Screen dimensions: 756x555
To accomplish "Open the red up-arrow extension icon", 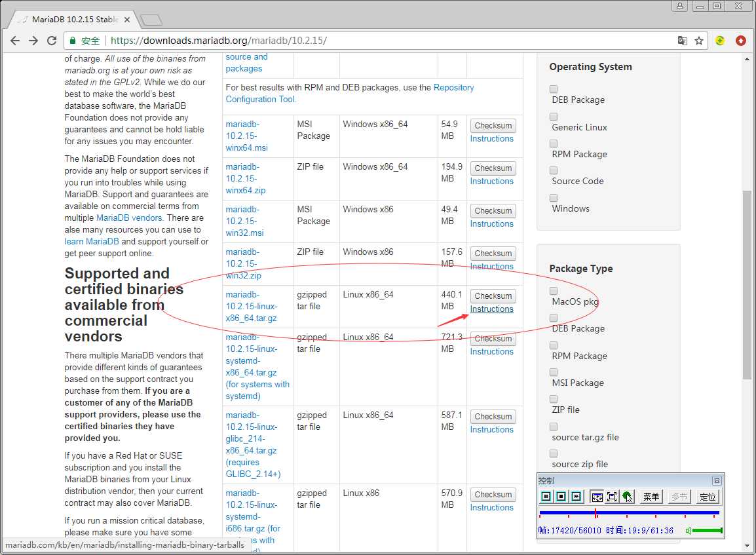I will tap(741, 41).
